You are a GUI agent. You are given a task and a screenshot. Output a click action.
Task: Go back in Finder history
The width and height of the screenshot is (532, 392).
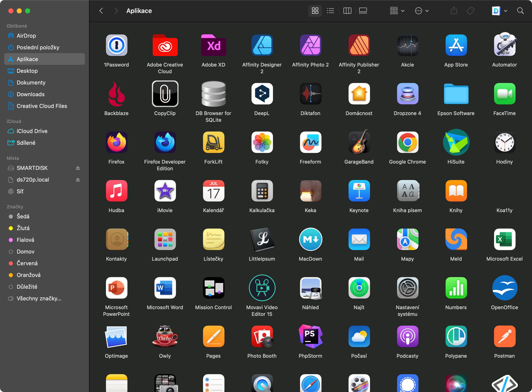(101, 11)
